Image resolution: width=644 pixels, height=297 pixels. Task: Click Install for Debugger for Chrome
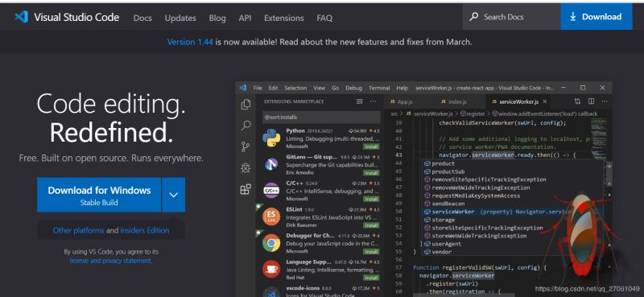click(x=371, y=251)
